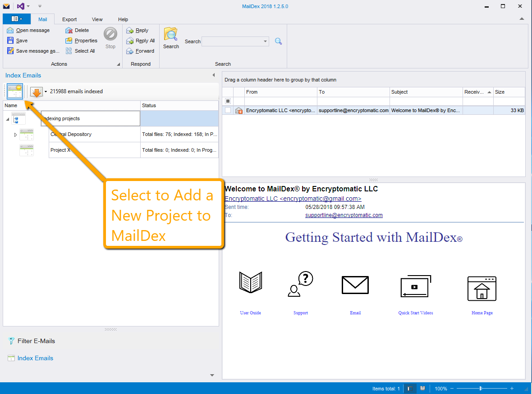Click the Select All icon
532x394 pixels.
click(69, 51)
